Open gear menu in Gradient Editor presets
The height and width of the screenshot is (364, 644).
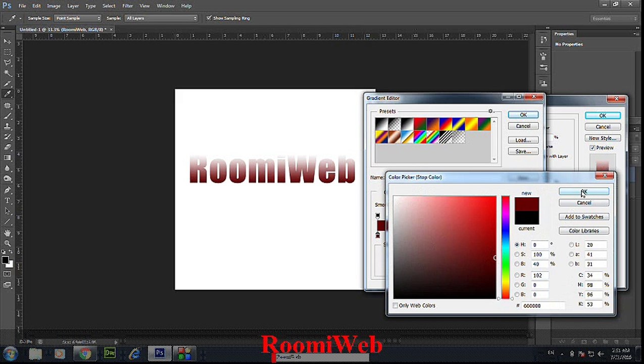pos(490,111)
